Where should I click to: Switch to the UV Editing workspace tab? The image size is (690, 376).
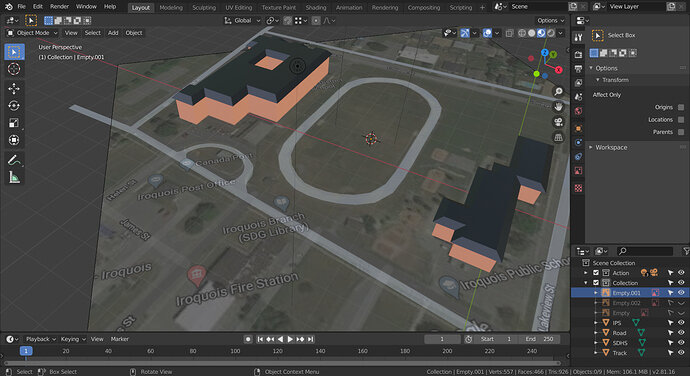[x=239, y=7]
